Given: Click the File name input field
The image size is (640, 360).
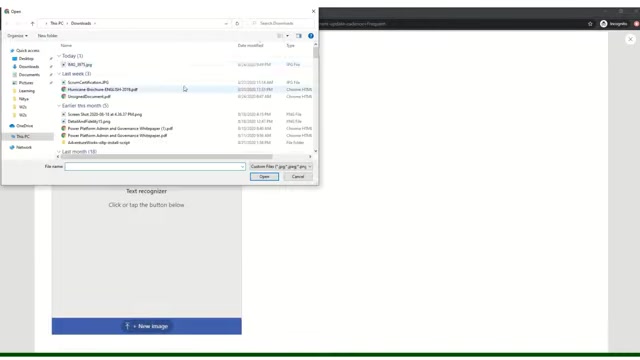Looking at the screenshot, I should pyautogui.click(x=155, y=167).
